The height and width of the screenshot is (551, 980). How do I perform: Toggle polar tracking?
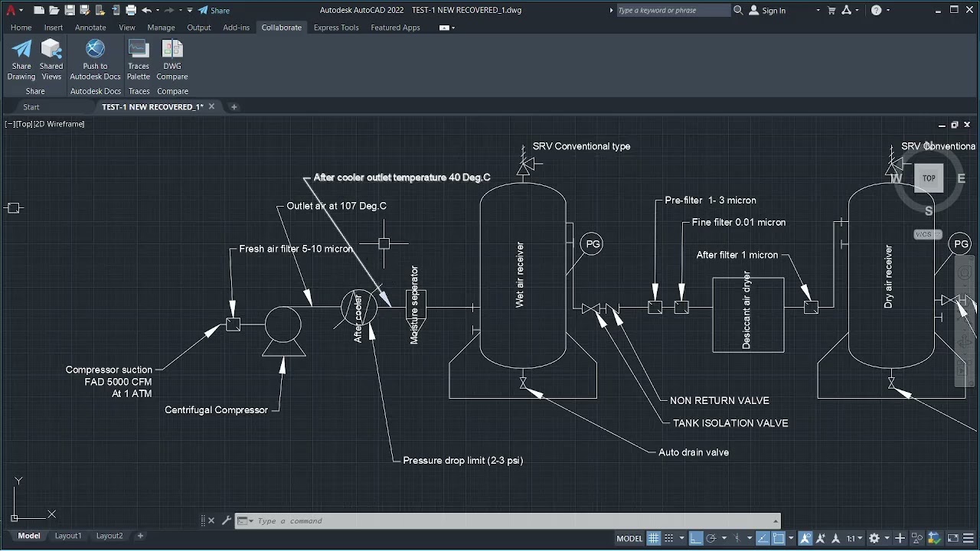pyautogui.click(x=711, y=539)
